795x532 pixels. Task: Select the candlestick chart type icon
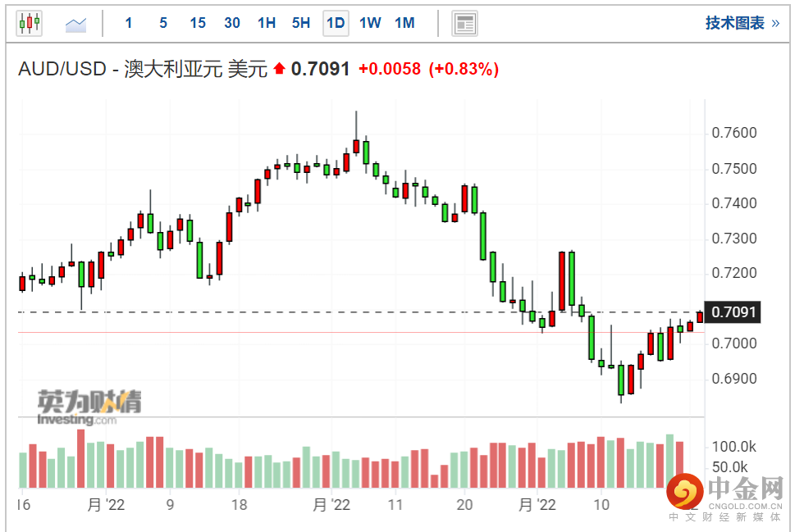point(29,23)
